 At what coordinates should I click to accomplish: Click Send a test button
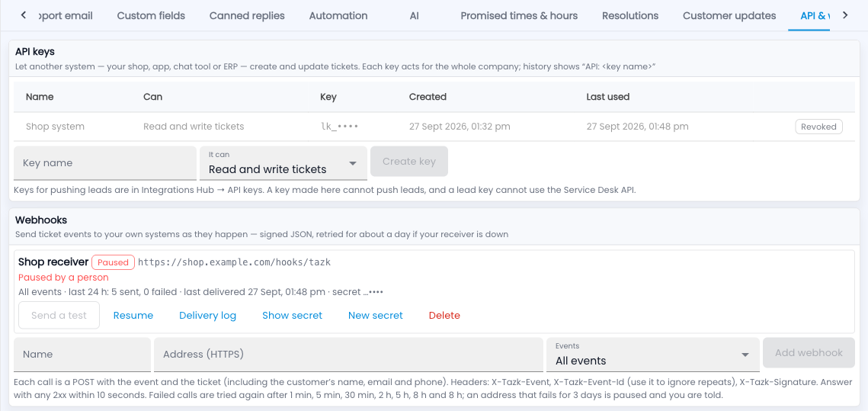pos(59,315)
